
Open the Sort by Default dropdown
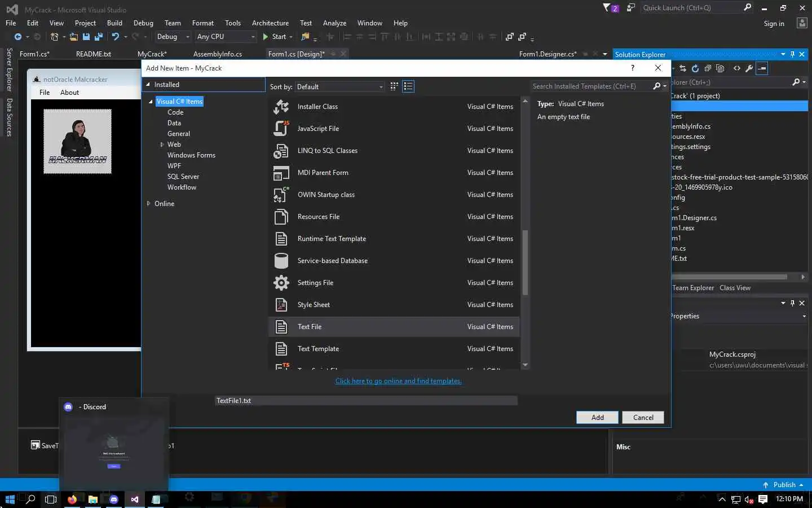point(340,86)
